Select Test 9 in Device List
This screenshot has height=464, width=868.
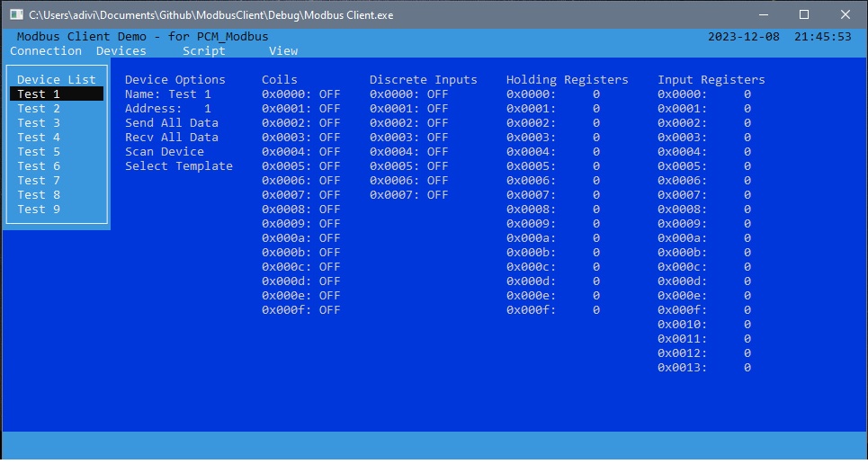39,210
